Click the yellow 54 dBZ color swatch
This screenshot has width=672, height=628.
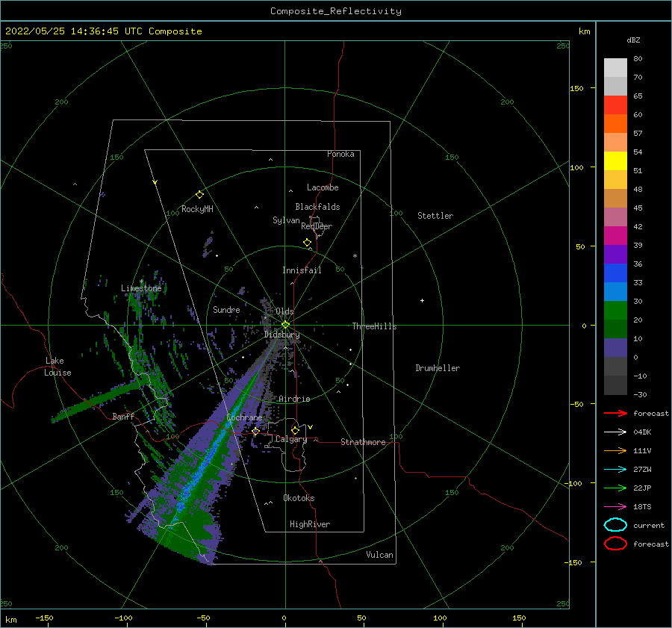click(615, 161)
